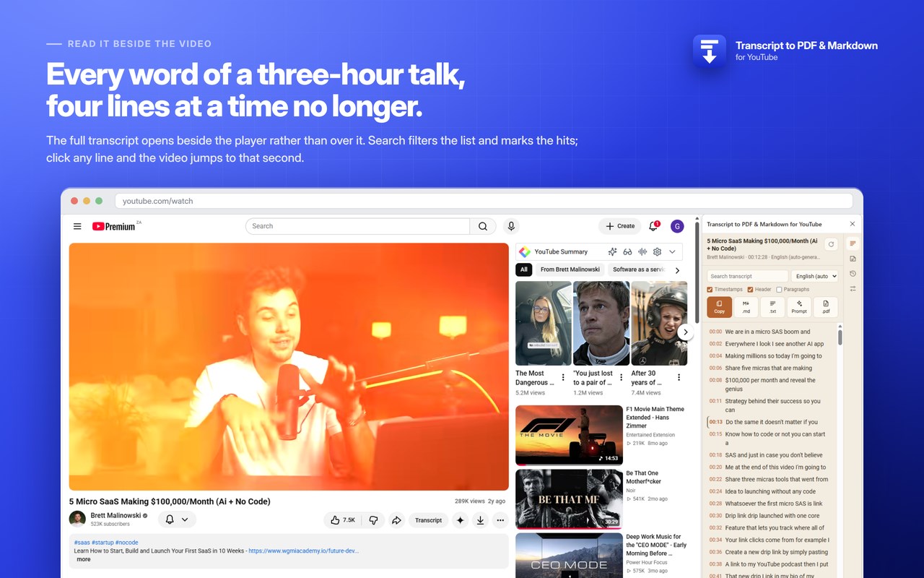Refresh the transcript in the side panel

coord(831,244)
